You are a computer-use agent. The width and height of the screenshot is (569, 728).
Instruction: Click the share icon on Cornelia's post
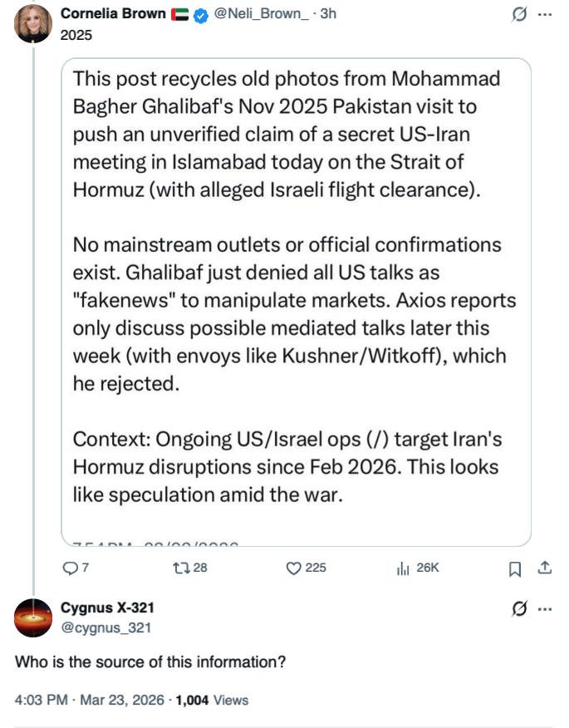[x=545, y=568]
